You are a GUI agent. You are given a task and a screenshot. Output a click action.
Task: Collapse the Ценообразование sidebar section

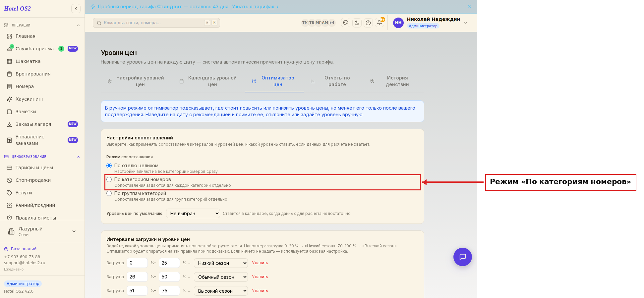[78, 157]
